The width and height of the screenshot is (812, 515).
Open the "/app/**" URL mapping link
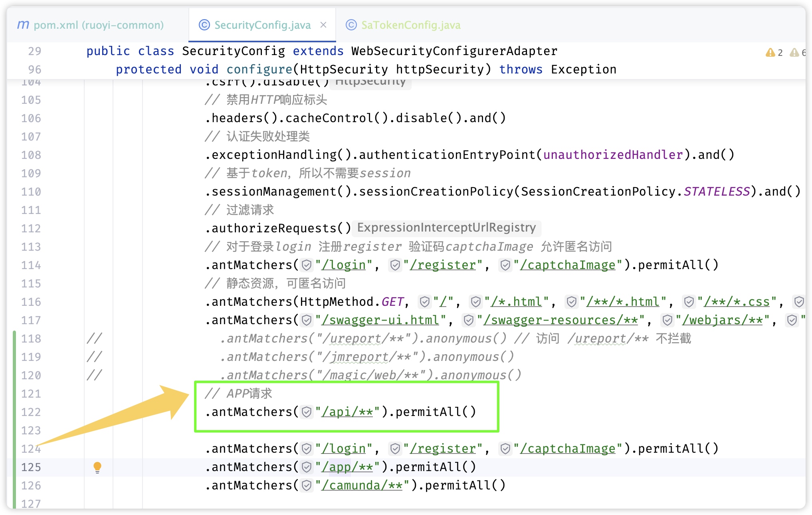[347, 467]
